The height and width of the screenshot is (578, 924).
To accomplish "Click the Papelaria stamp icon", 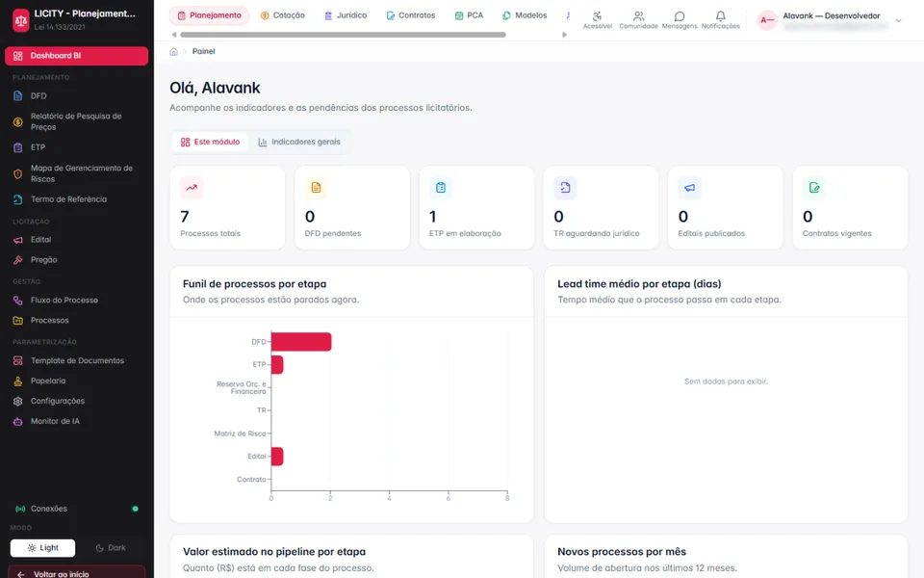I will pos(18,381).
